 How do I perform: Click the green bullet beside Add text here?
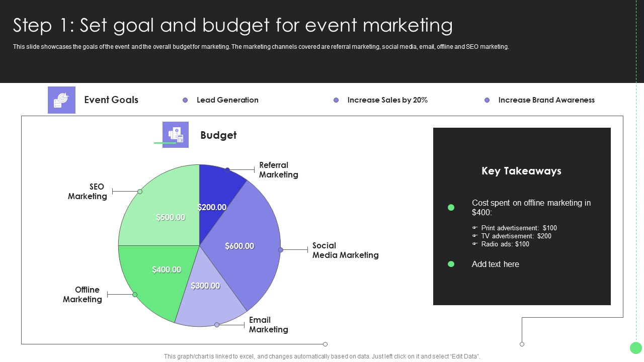pyautogui.click(x=451, y=264)
